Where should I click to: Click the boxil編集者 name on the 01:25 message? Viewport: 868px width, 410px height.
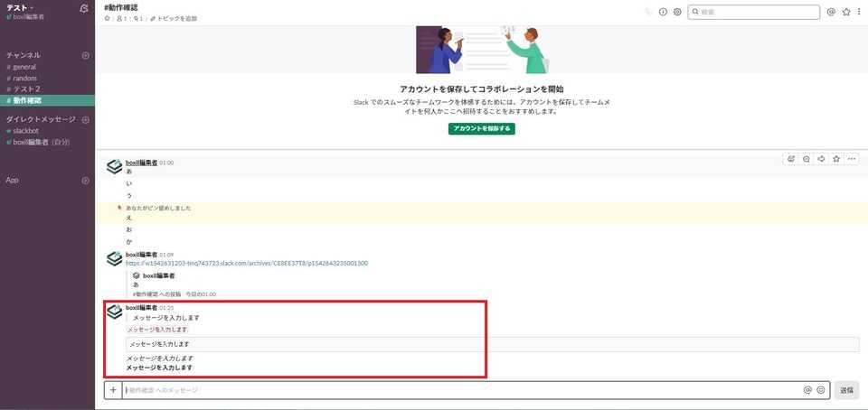pos(142,307)
